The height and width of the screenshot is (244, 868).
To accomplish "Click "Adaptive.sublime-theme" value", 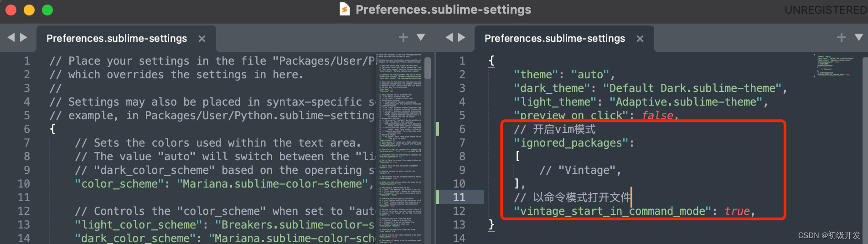I will coord(686,102).
